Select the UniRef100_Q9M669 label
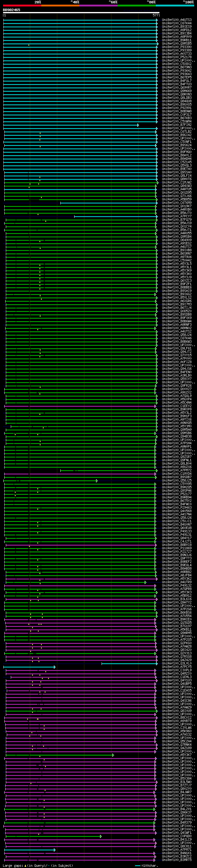Screen dimensions: 197x868 point(176,91)
